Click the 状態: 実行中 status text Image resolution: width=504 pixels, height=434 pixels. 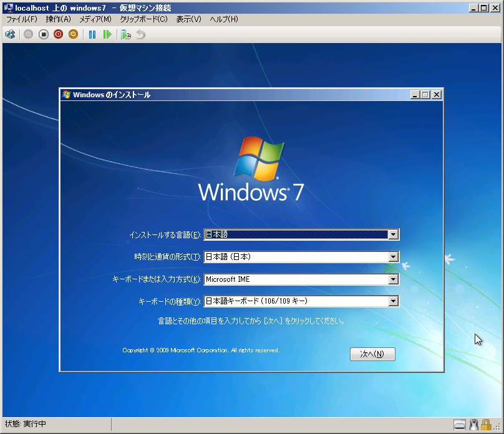click(26, 424)
